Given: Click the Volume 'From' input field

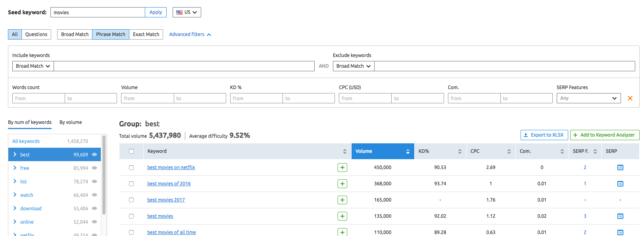Looking at the screenshot, I should point(147,98).
